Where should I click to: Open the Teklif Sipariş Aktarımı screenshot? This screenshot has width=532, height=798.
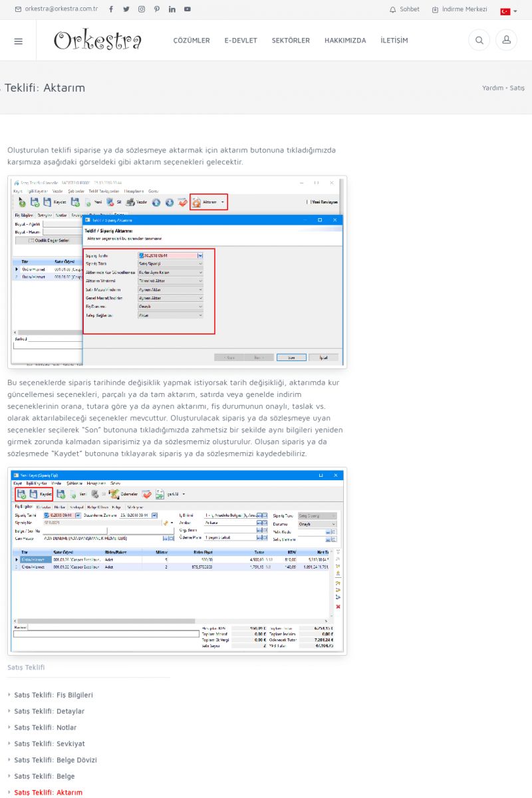(178, 271)
